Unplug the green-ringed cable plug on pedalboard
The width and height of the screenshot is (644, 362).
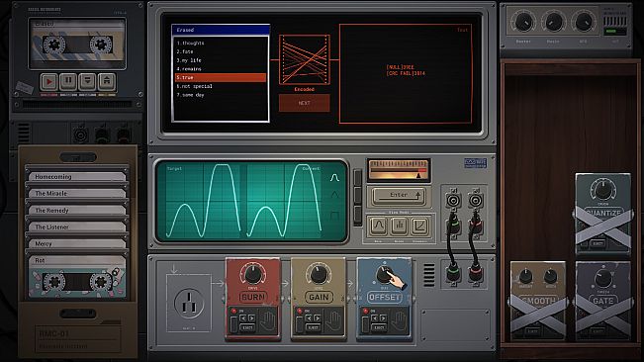[453, 274]
